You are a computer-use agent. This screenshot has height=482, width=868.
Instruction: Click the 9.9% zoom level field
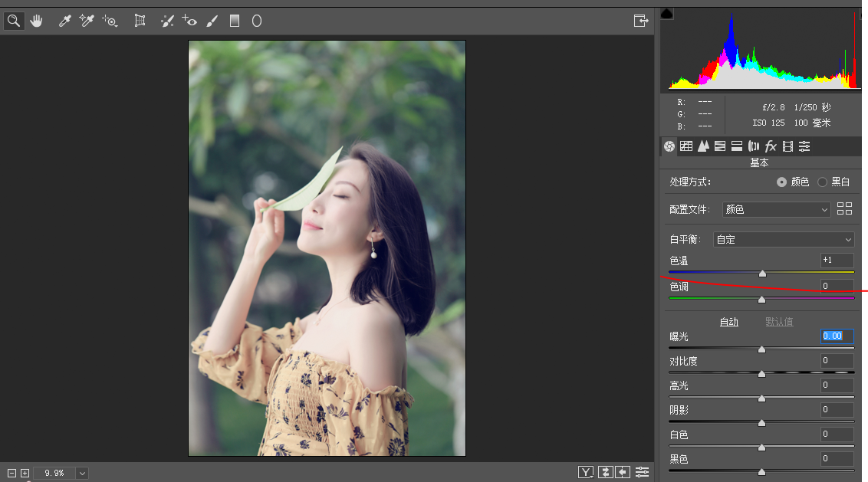[x=54, y=473]
